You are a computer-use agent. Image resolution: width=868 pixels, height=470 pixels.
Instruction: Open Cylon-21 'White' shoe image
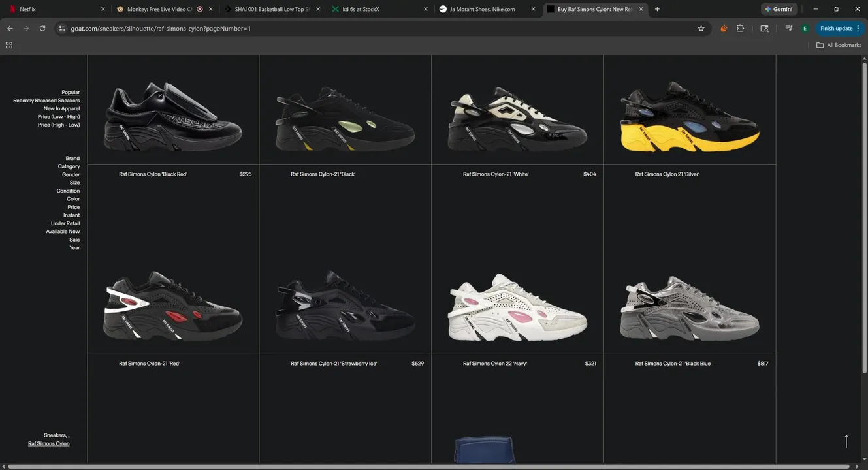[517, 119]
